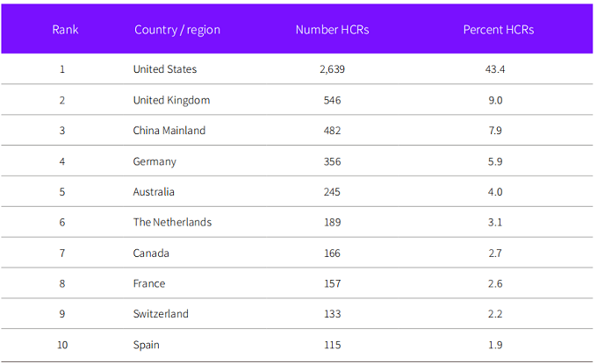Image resolution: width=597 pixels, height=364 pixels.
Task: Select Spain in the last row
Action: click(147, 346)
